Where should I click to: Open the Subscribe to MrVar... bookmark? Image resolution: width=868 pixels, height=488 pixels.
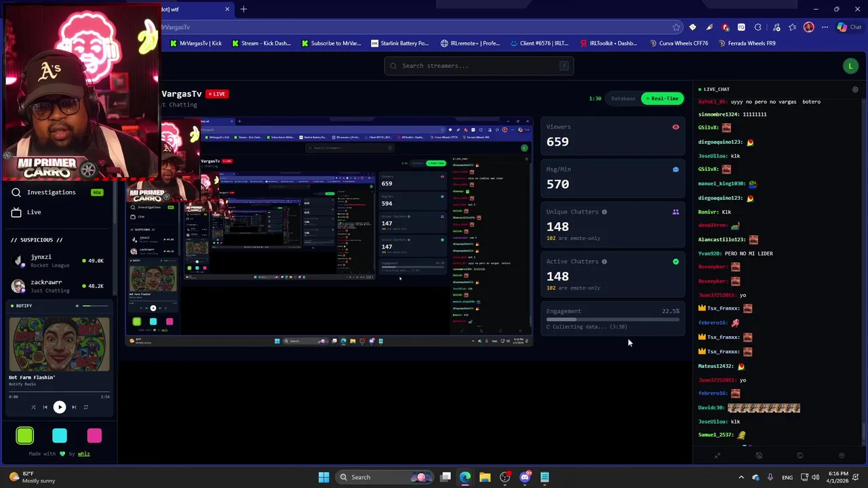(x=331, y=43)
